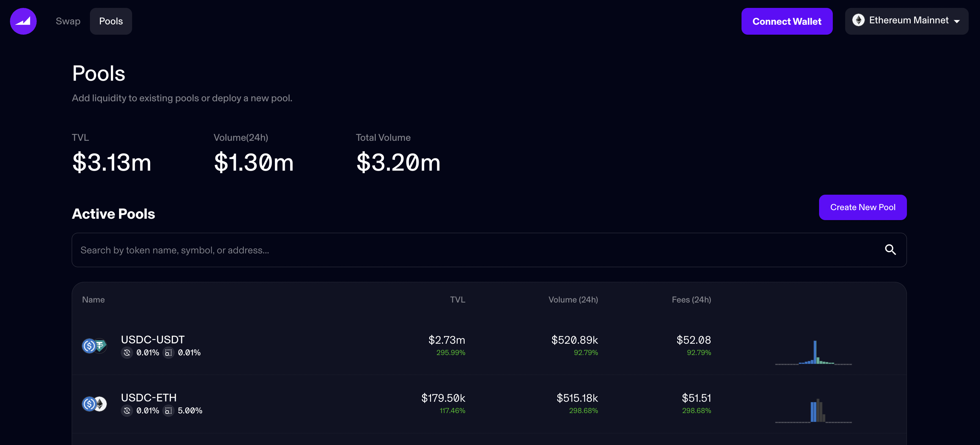Click the purple app logo icon

[x=23, y=21]
